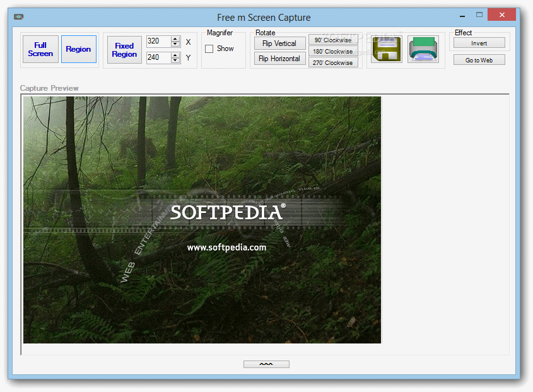This screenshot has height=392, width=533.
Task: Click Flip Vertical
Action: [x=279, y=43]
